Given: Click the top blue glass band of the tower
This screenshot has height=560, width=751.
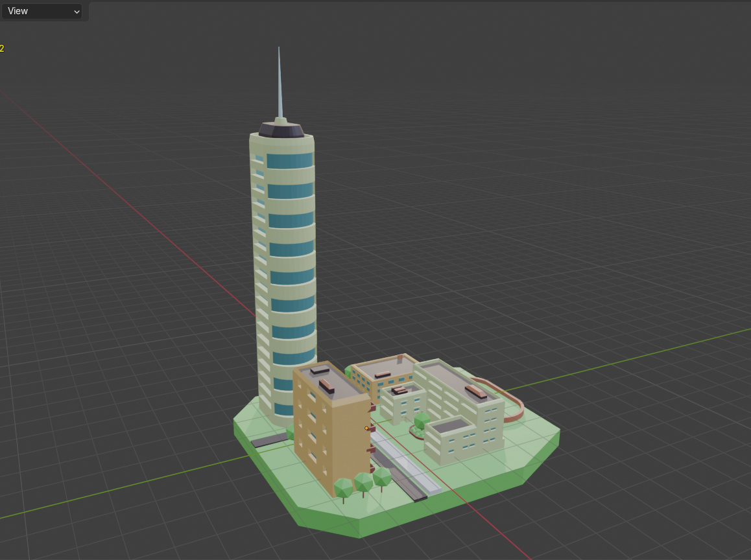Looking at the screenshot, I should (x=289, y=161).
